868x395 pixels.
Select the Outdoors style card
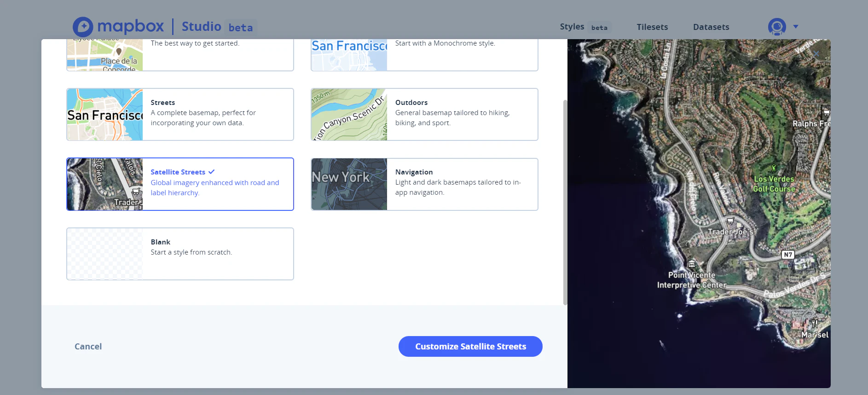click(424, 115)
